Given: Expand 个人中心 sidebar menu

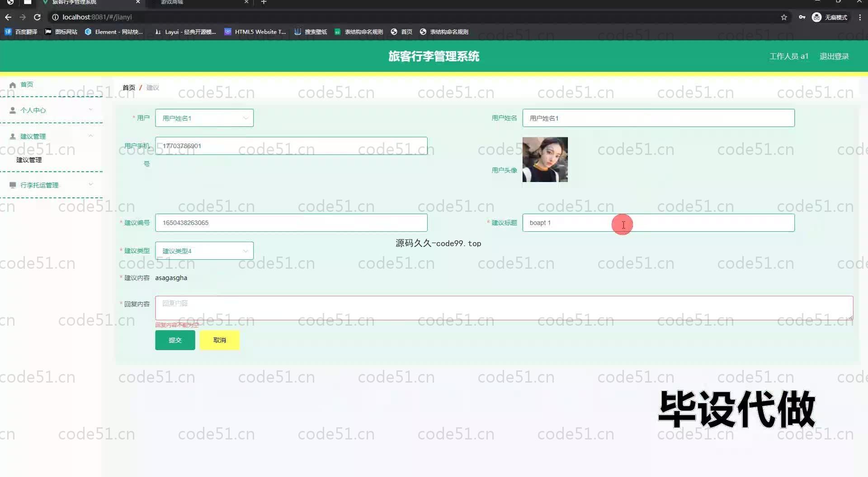Looking at the screenshot, I should (51, 110).
